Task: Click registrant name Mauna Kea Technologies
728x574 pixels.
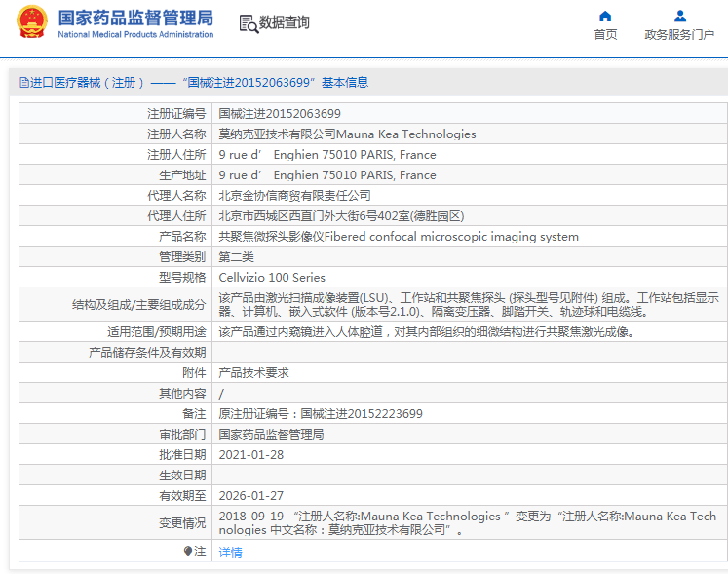Action: click(x=347, y=134)
